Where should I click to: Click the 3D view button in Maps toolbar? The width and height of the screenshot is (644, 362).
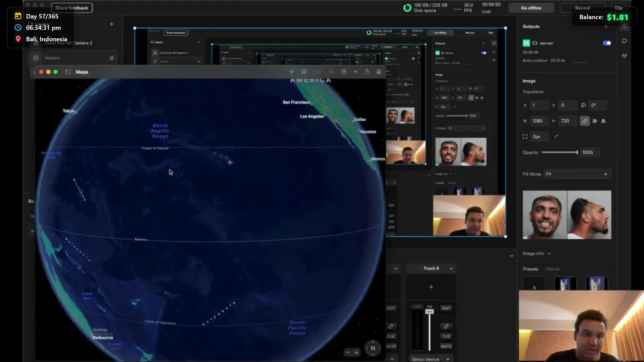tap(317, 72)
